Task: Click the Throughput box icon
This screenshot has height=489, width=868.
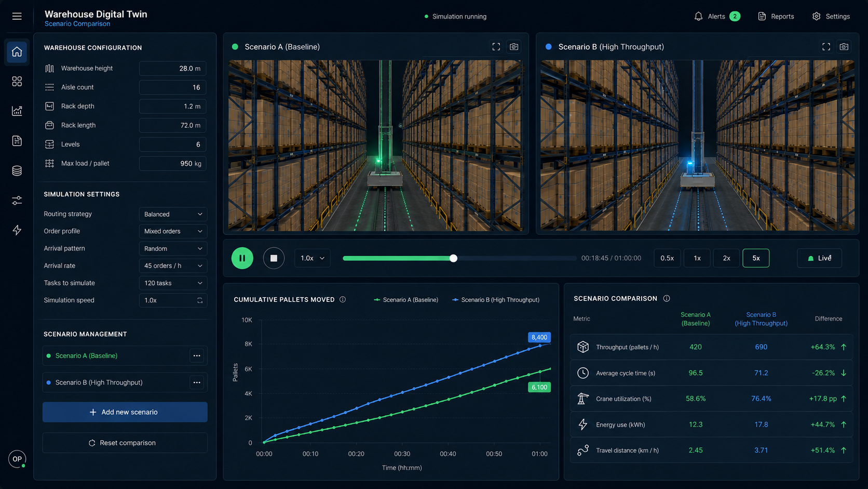Action: pyautogui.click(x=583, y=347)
